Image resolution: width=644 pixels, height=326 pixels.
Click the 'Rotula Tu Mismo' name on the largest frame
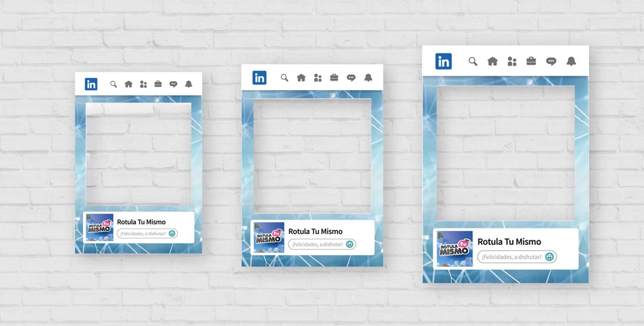(x=509, y=242)
